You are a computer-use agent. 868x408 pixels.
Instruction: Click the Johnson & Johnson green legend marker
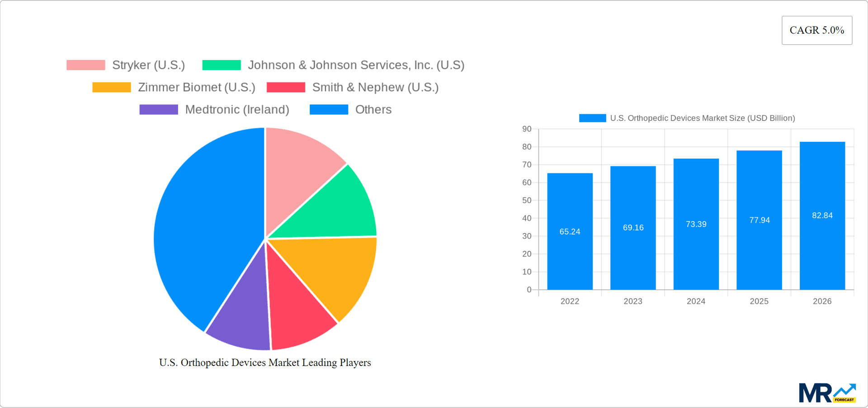(x=222, y=65)
